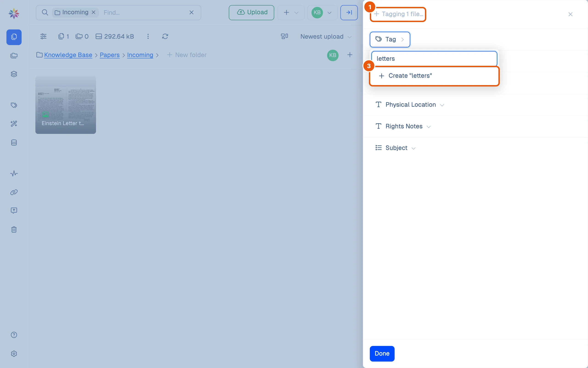
Task: Open the help icon in sidebar
Action: click(x=14, y=335)
